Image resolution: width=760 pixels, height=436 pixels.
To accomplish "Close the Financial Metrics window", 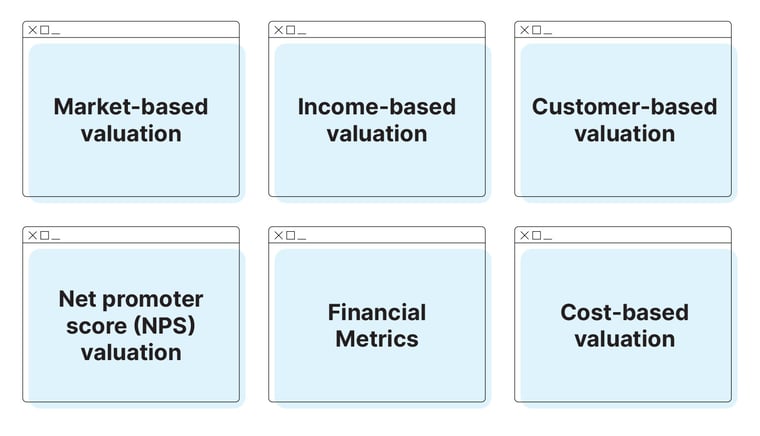I will pyautogui.click(x=278, y=235).
